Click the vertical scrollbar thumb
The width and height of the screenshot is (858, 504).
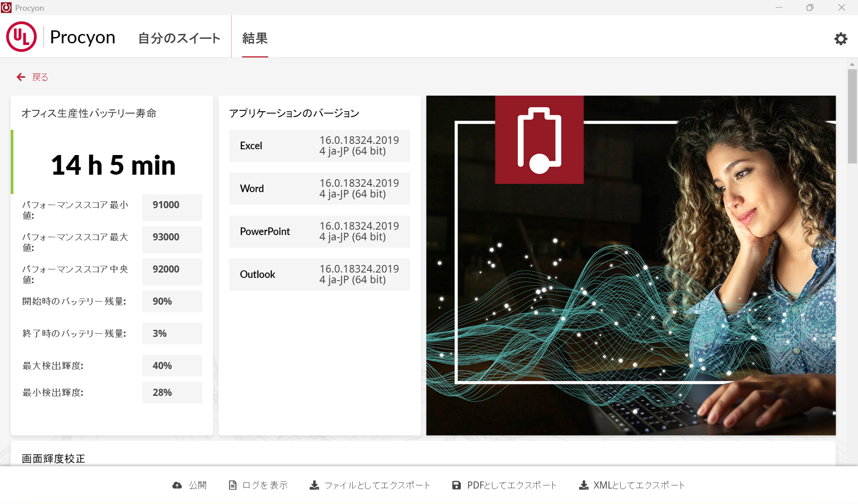coord(852,116)
